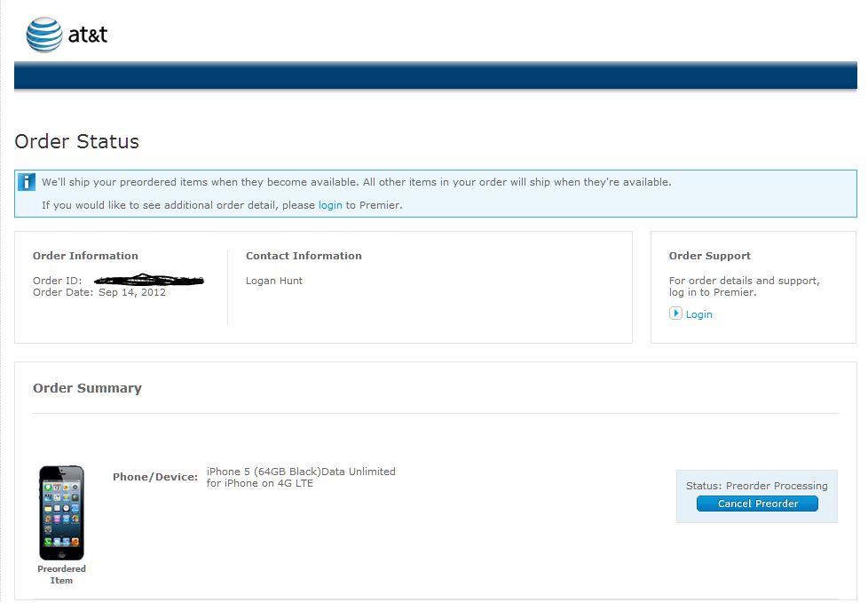This screenshot has width=868, height=603.
Task: Click 'For order details and support' text
Action: tap(744, 281)
